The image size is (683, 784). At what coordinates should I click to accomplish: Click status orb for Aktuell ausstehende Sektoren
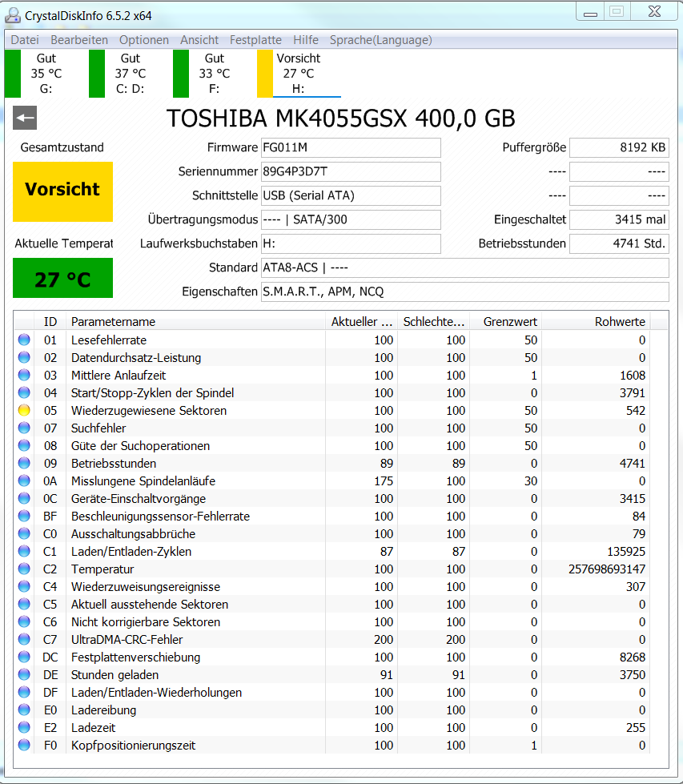(24, 605)
